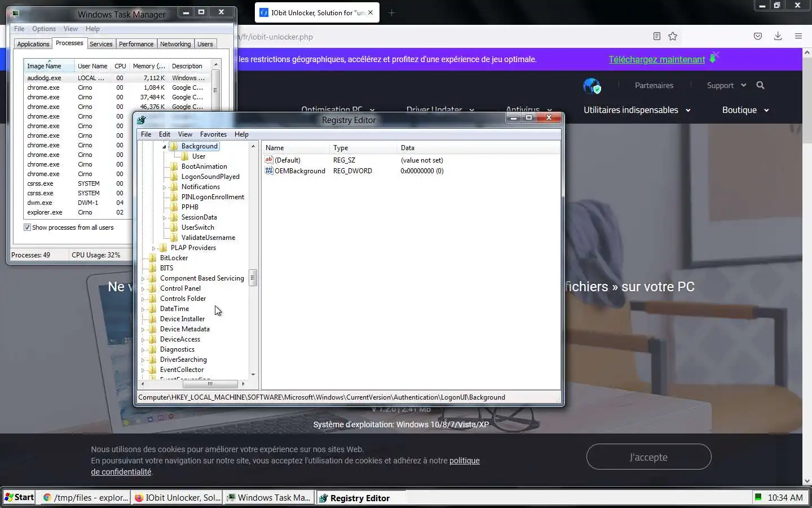
Task: Click the tray icon beside the clock
Action: [758, 497]
